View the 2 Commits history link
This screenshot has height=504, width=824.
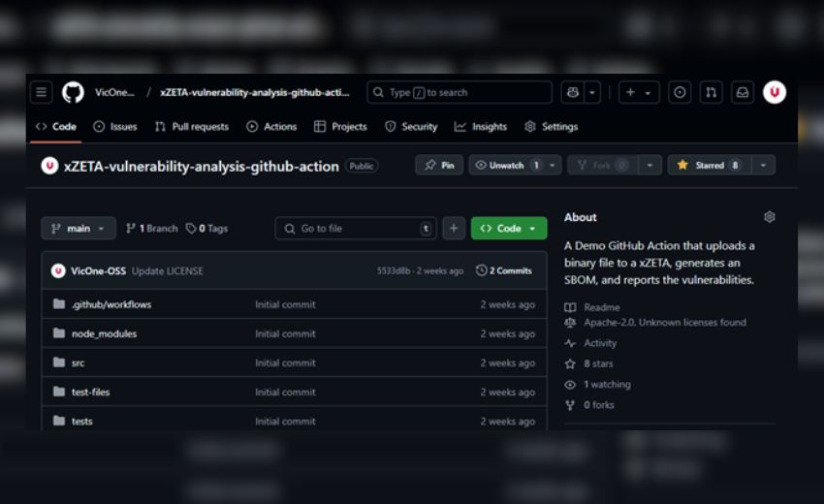(x=504, y=270)
